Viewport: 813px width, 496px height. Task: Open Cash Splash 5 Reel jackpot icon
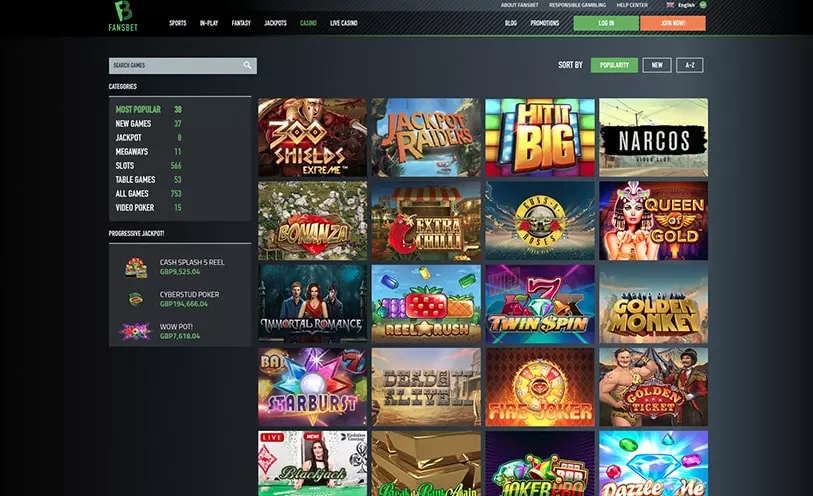tap(136, 267)
